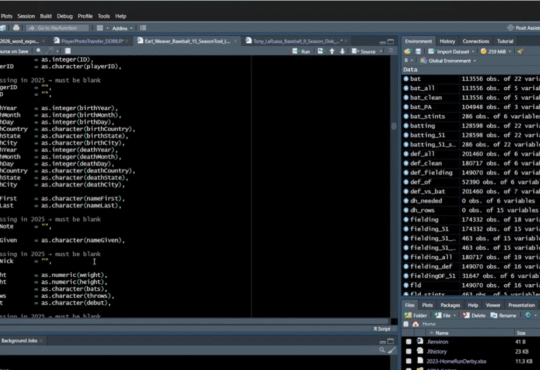
Task: Tick the checkbox for .Rhistory file
Action: click(408, 351)
